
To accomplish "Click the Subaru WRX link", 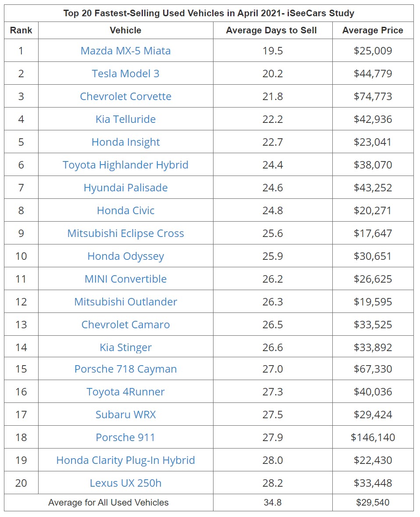I will pos(125,415).
